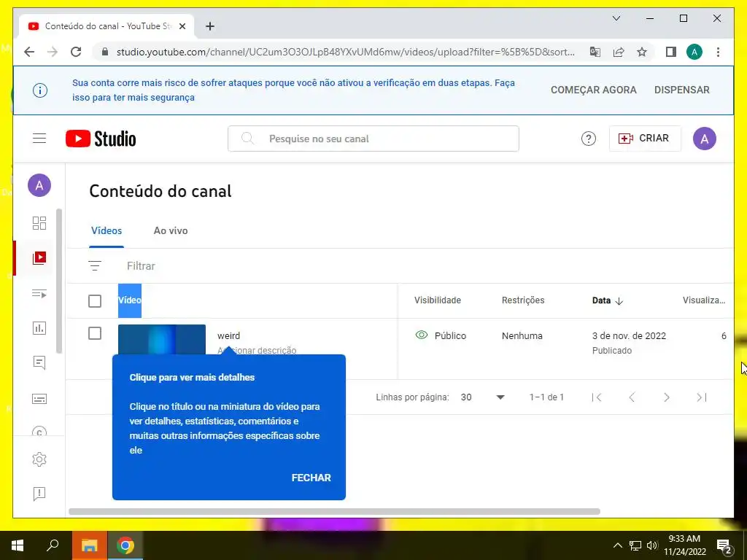
Task: Open the Subtitles icon in the sidebar
Action: point(39,399)
